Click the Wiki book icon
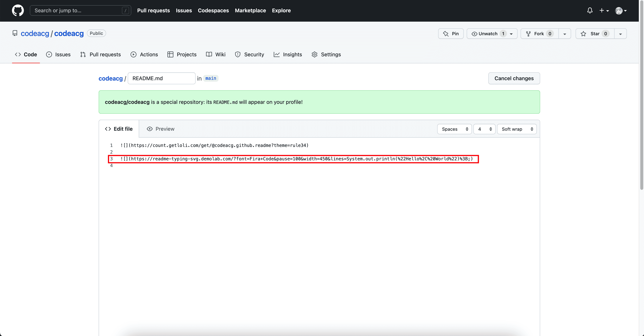Image resolution: width=644 pixels, height=336 pixels. pyautogui.click(x=209, y=54)
